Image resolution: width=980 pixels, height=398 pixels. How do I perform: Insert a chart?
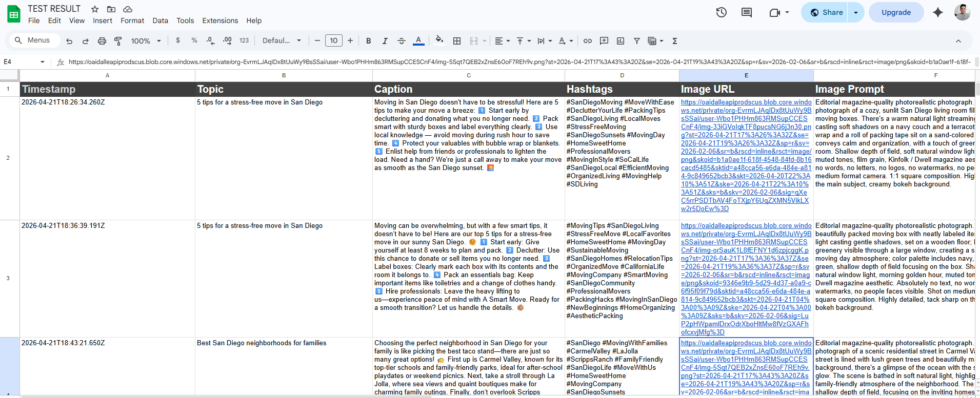(x=621, y=40)
